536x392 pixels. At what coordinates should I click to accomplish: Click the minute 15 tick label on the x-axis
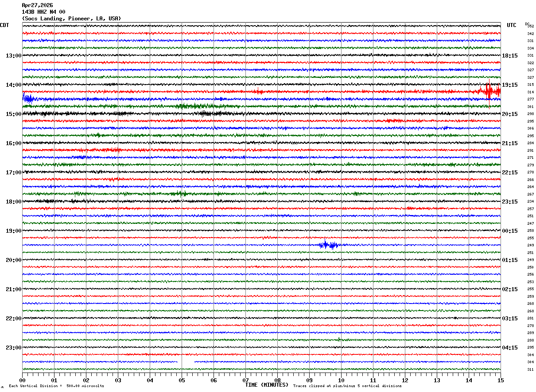tap(501, 380)
